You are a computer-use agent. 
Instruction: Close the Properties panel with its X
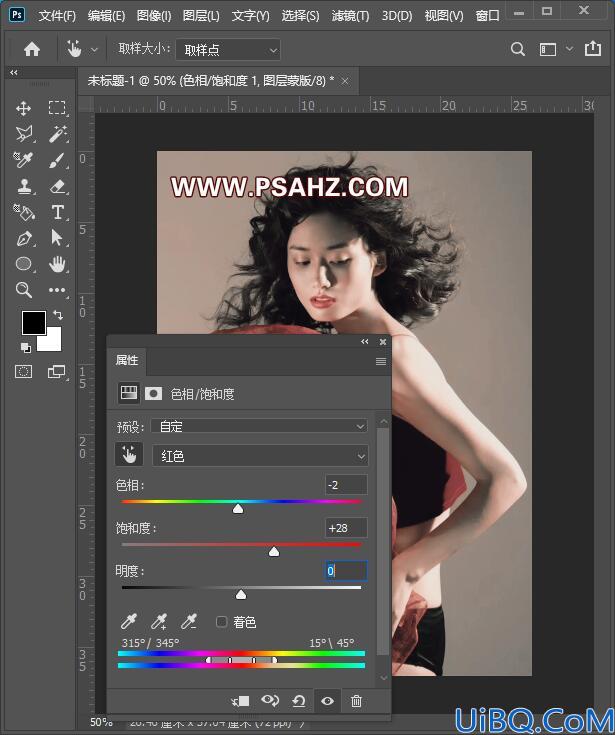coord(382,342)
